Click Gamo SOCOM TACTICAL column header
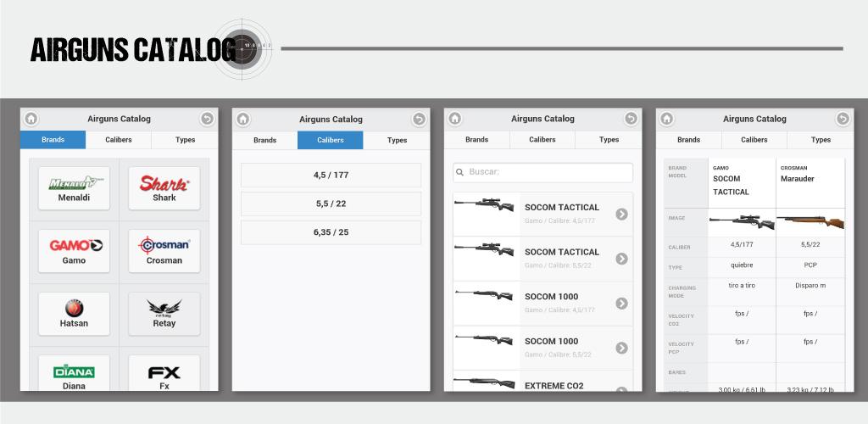Viewport: 868px width, 424px height. click(742, 182)
